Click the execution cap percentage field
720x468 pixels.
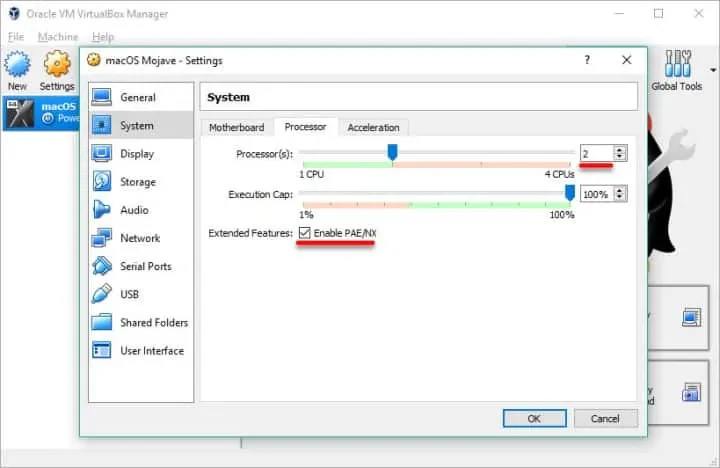(x=596, y=194)
